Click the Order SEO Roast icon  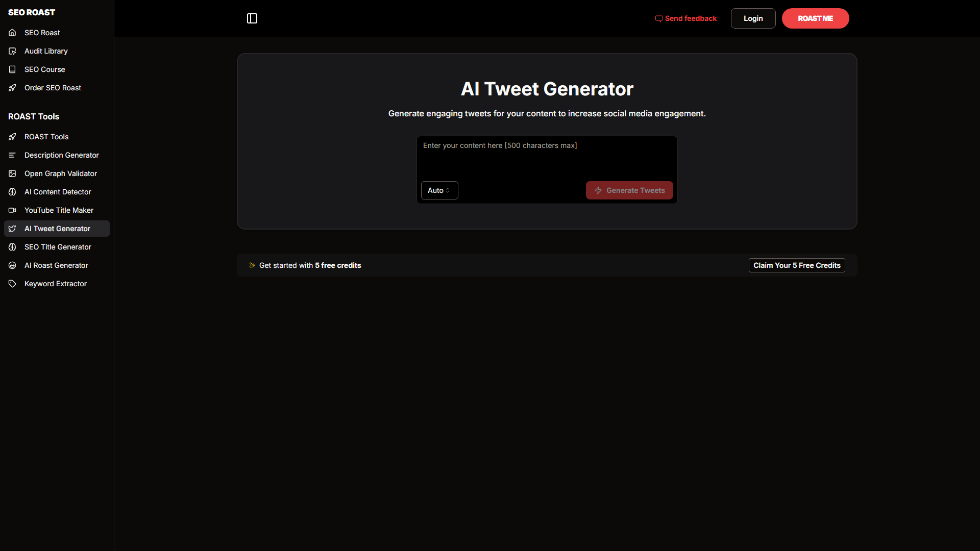(x=12, y=87)
